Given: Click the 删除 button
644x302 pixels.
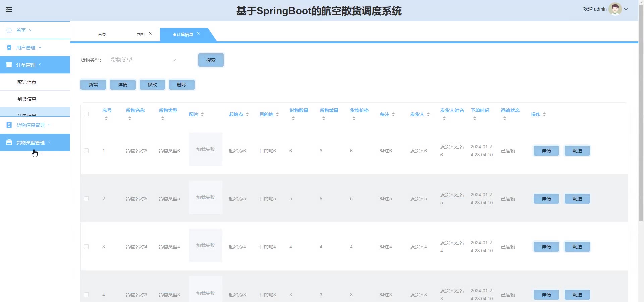Looking at the screenshot, I should (x=182, y=85).
